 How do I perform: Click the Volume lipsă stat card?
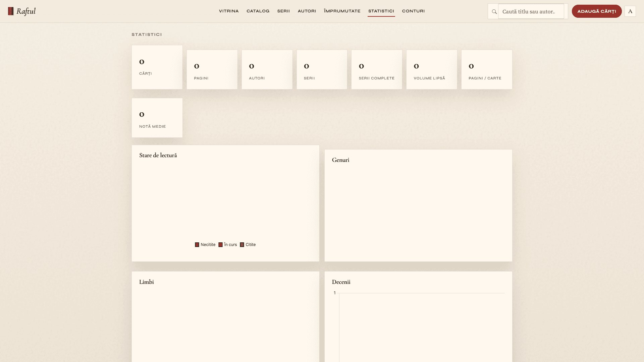pyautogui.click(x=432, y=69)
